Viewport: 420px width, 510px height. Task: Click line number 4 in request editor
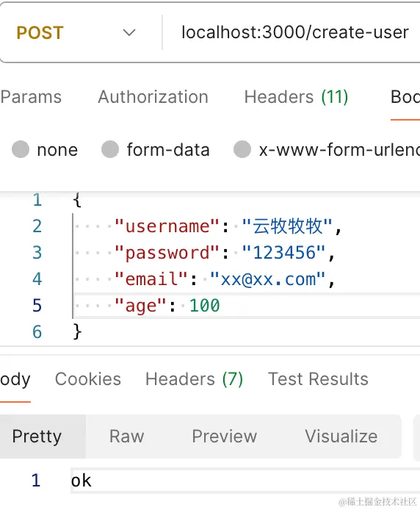(37, 279)
